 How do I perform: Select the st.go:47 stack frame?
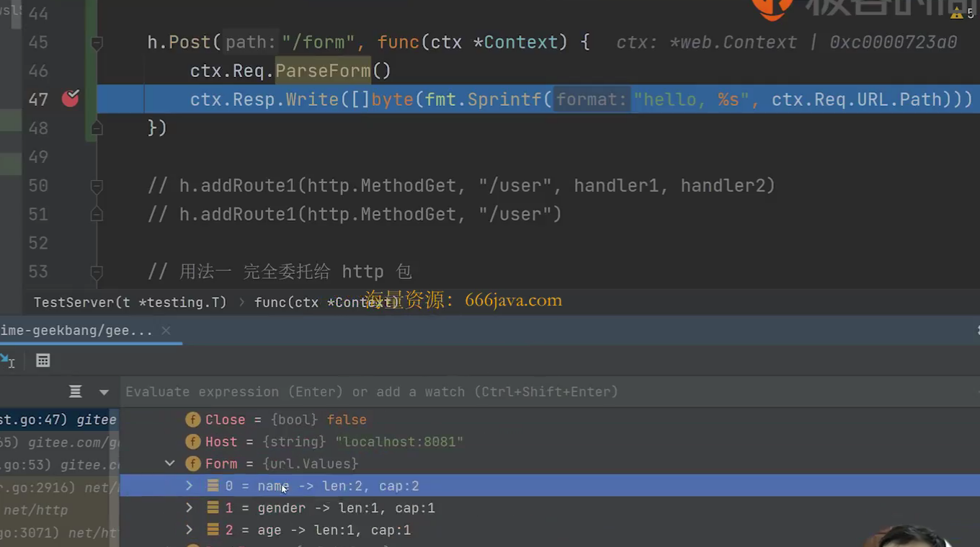[x=58, y=419]
